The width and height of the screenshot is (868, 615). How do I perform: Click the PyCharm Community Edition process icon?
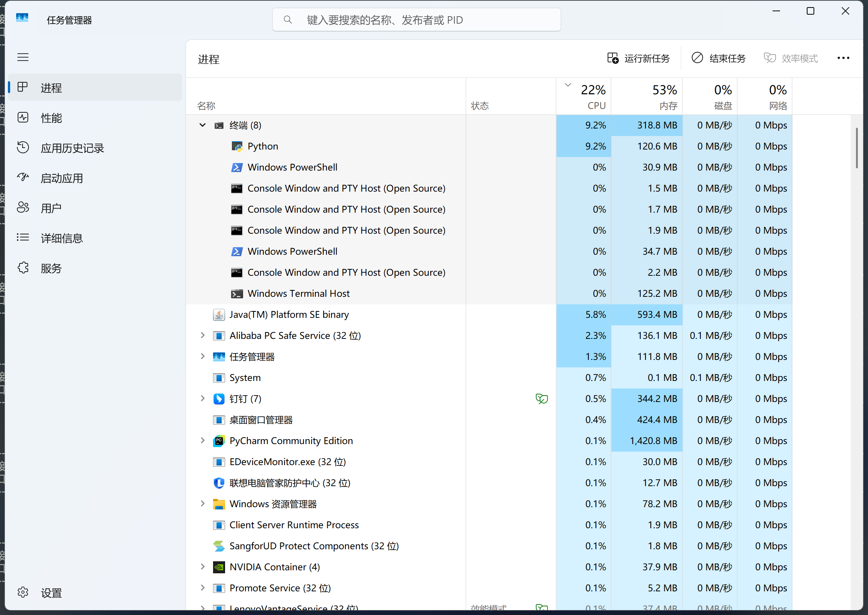pos(219,441)
